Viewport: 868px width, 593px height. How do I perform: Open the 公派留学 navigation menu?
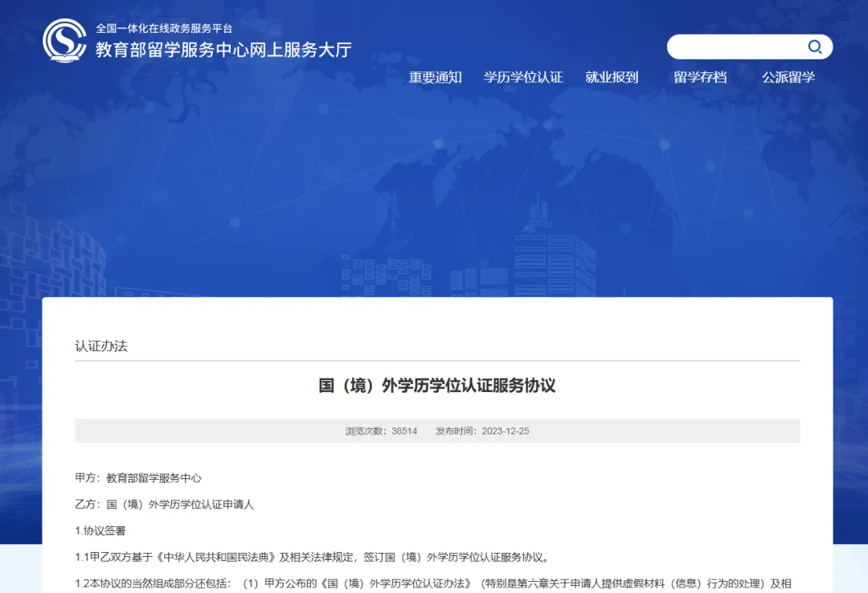tap(786, 76)
